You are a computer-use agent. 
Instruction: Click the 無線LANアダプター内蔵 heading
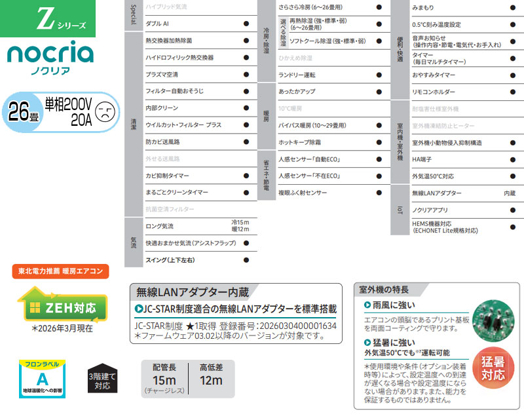click(192, 292)
